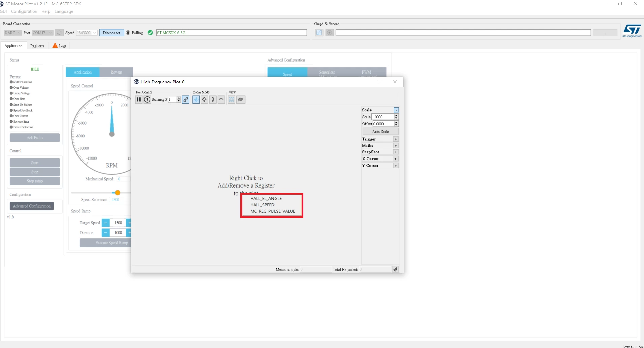Viewport: 644px width, 348px height.
Task: Increase the Buffering count with the up arrow
Action: (x=179, y=98)
